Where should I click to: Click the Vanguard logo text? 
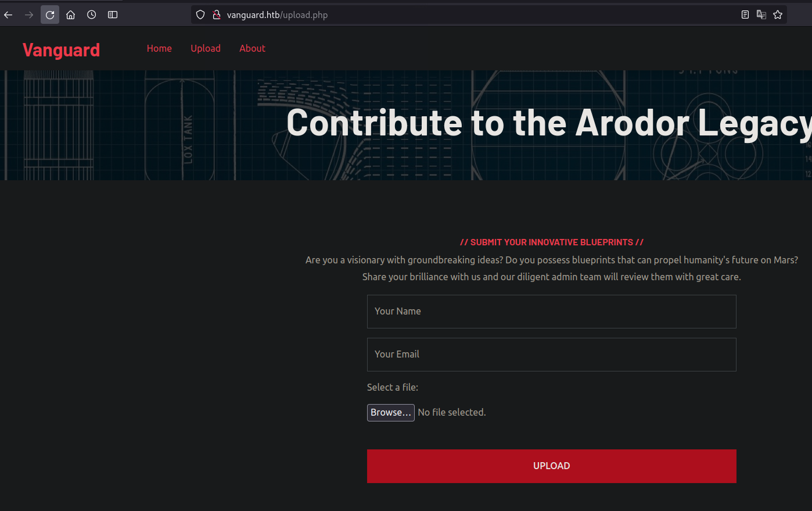(61, 50)
